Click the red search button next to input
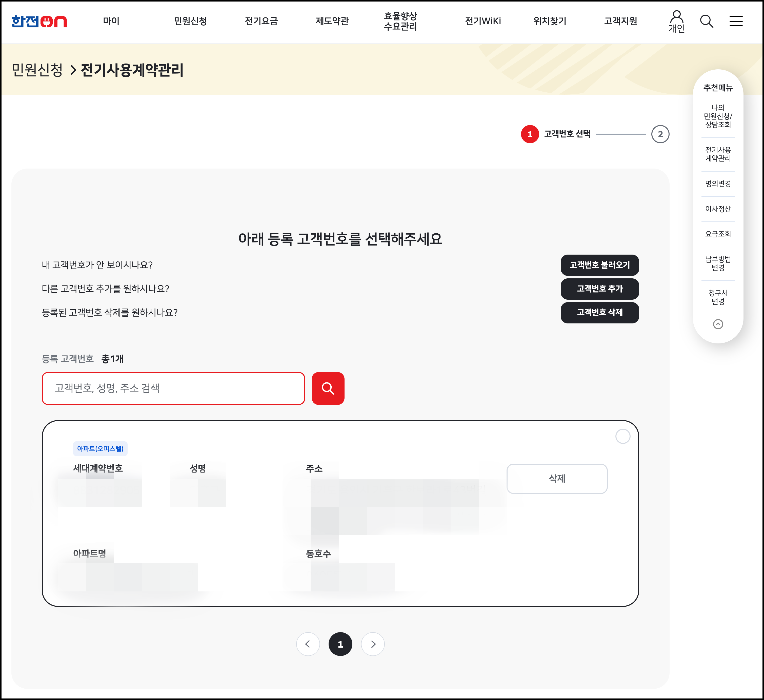The width and height of the screenshot is (764, 700). tap(328, 388)
